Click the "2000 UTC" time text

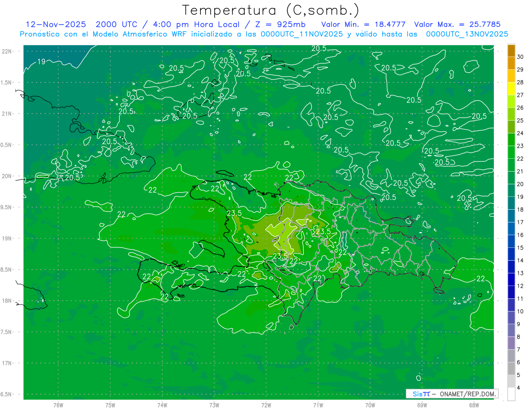tap(116, 24)
